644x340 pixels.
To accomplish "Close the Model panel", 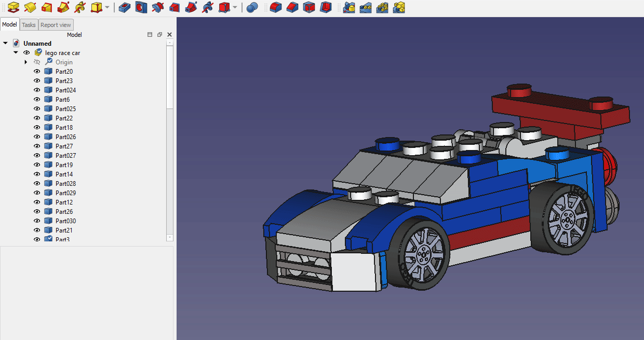I will pyautogui.click(x=169, y=35).
